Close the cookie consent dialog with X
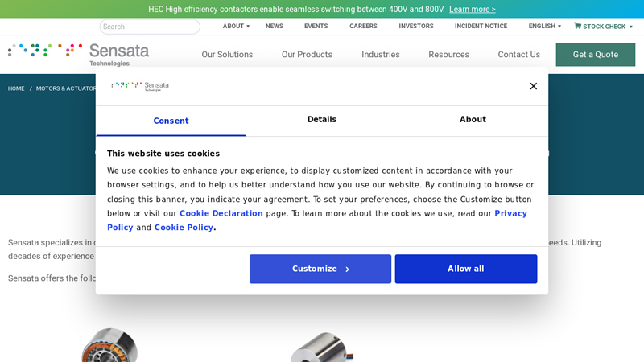Viewport: 644px width, 362px height. [533, 86]
